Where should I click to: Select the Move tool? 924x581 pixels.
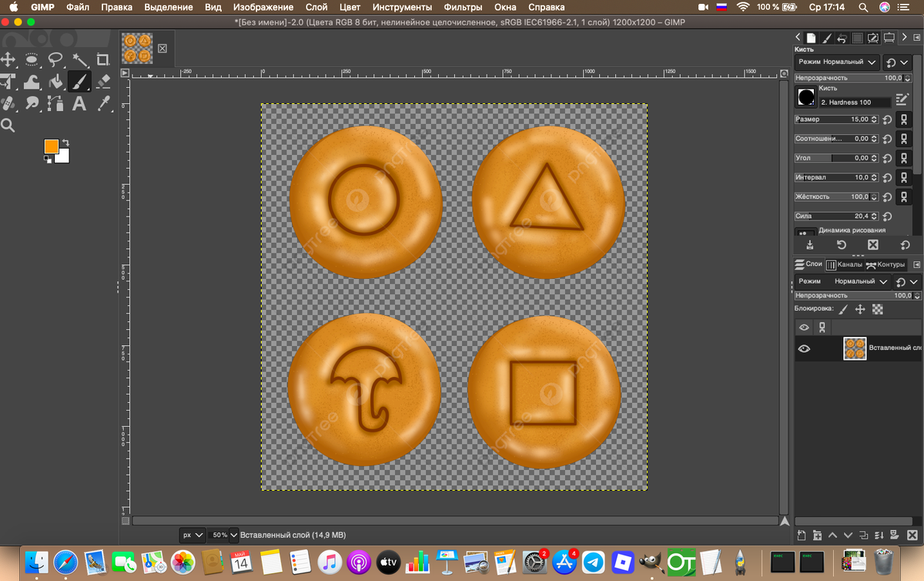point(8,59)
